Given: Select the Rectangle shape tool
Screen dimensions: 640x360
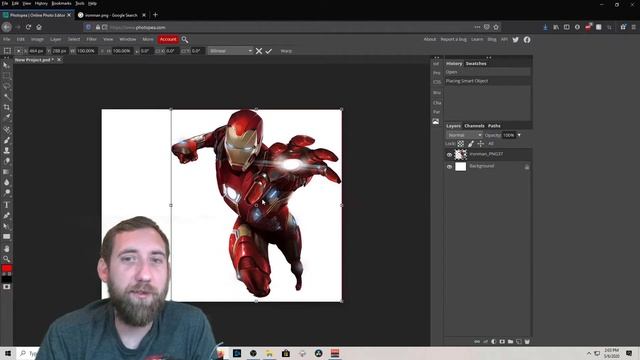Looking at the screenshot, I should (x=7, y=236).
